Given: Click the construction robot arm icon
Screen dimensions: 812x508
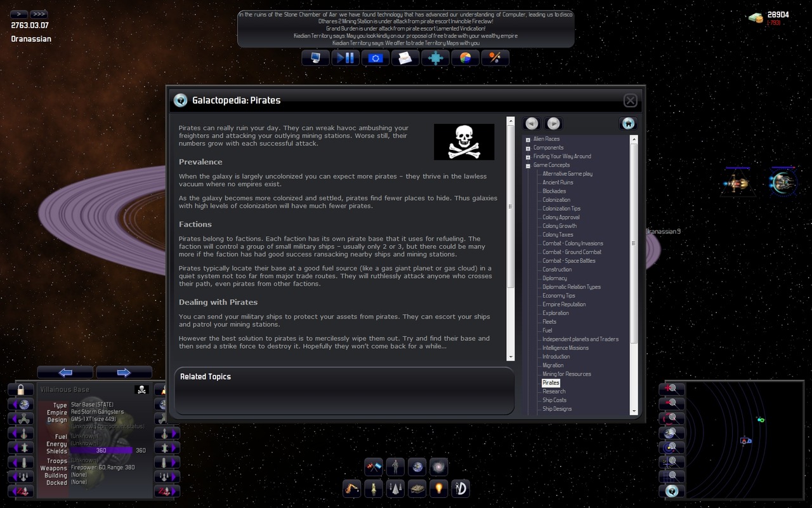Looking at the screenshot, I should (x=351, y=488).
